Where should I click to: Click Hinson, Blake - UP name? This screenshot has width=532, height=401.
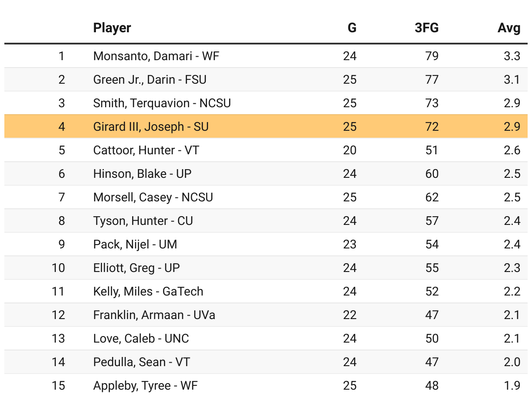click(142, 173)
